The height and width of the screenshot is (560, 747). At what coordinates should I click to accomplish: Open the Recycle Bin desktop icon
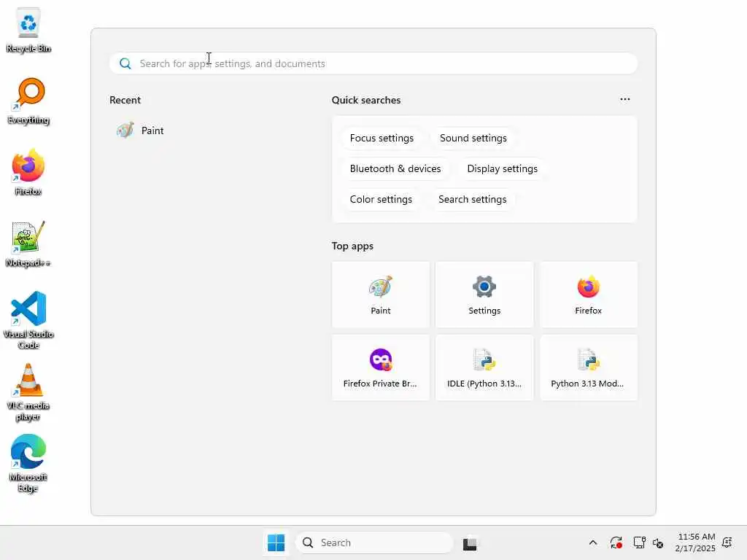pyautogui.click(x=28, y=31)
